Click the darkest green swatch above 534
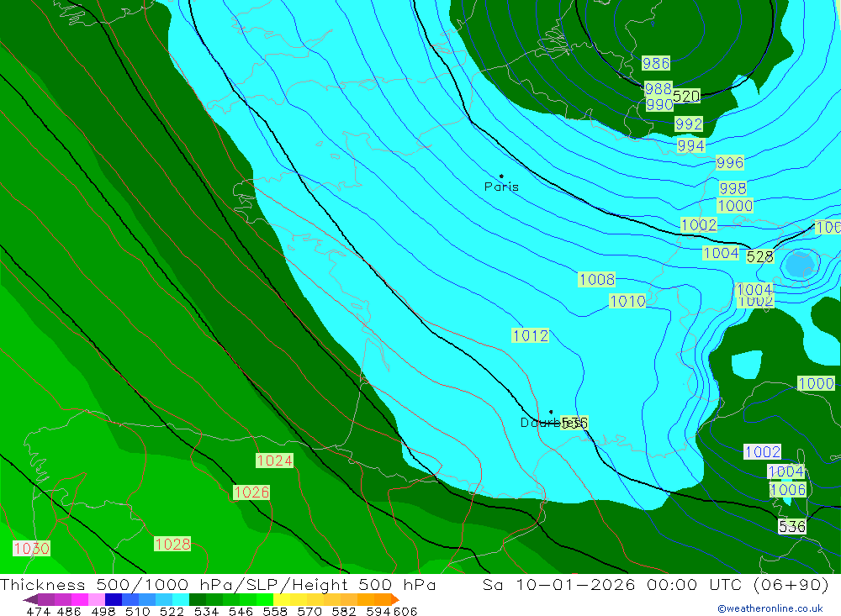 coord(198,599)
